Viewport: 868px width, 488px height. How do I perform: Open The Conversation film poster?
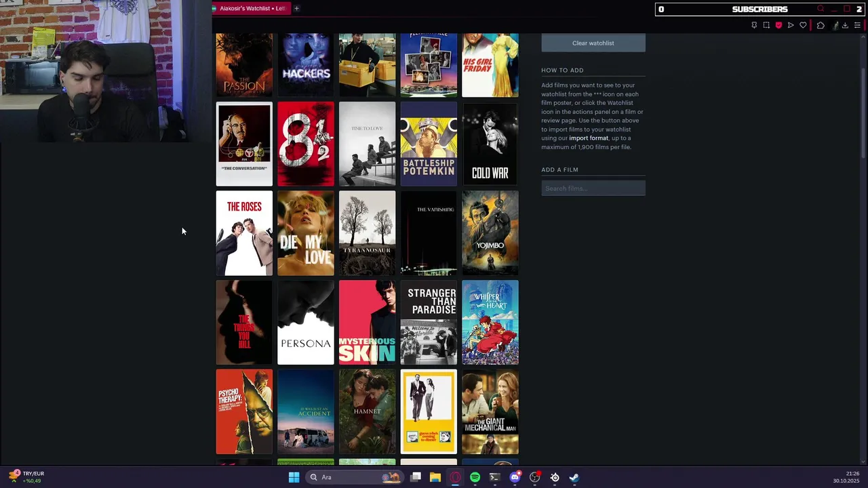point(244,144)
